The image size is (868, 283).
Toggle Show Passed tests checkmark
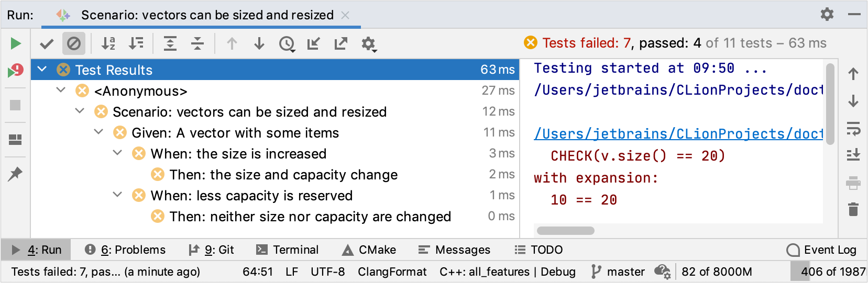pyautogui.click(x=47, y=44)
